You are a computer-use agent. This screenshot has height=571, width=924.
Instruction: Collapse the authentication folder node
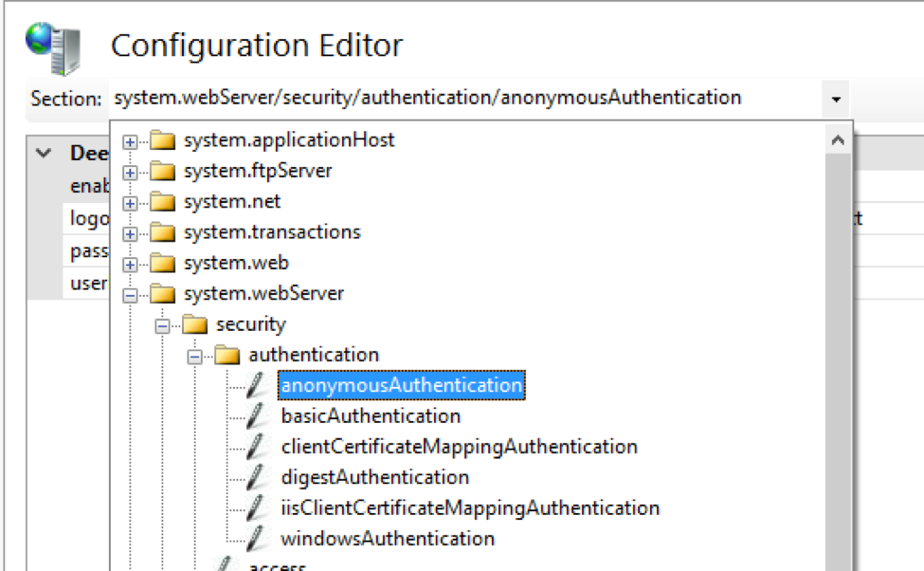click(x=194, y=356)
